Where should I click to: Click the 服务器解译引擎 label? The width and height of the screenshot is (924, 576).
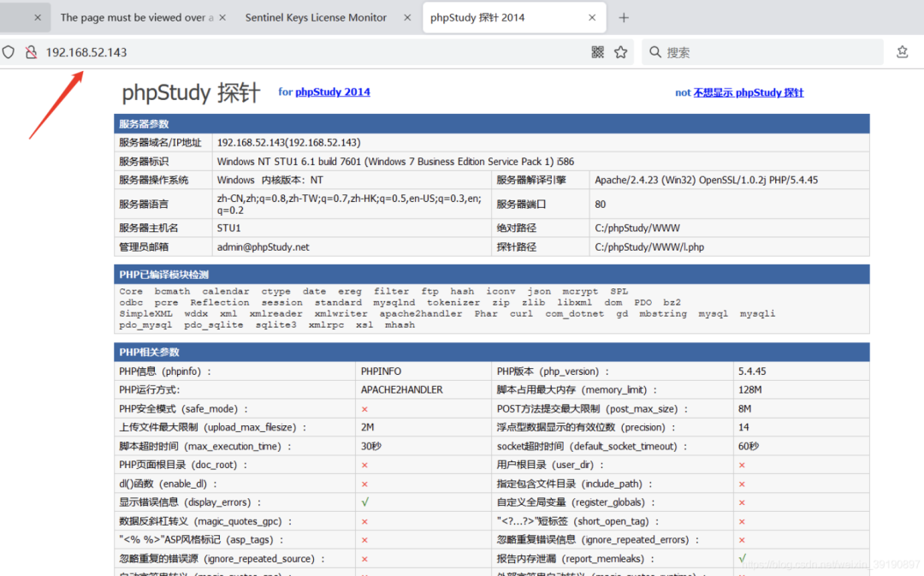coord(531,180)
